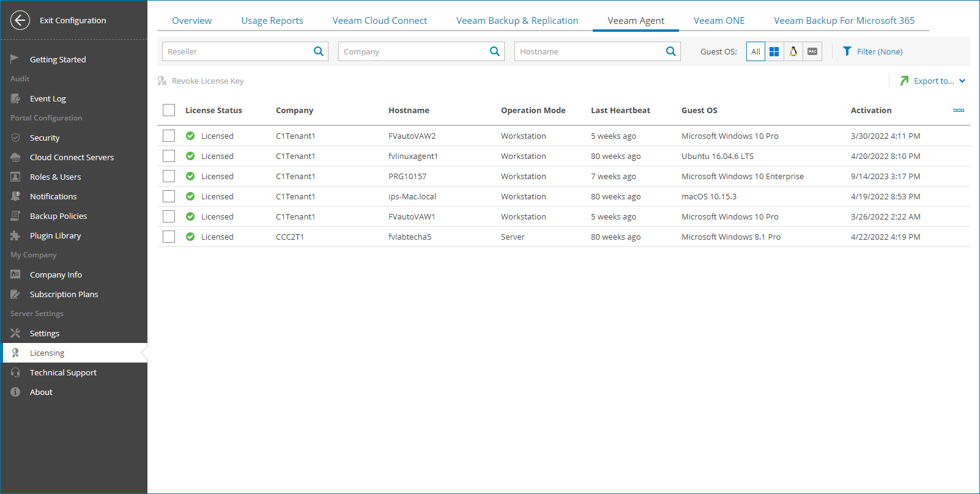Sort by License Status column header
This screenshot has width=980, height=494.
pyautogui.click(x=213, y=110)
